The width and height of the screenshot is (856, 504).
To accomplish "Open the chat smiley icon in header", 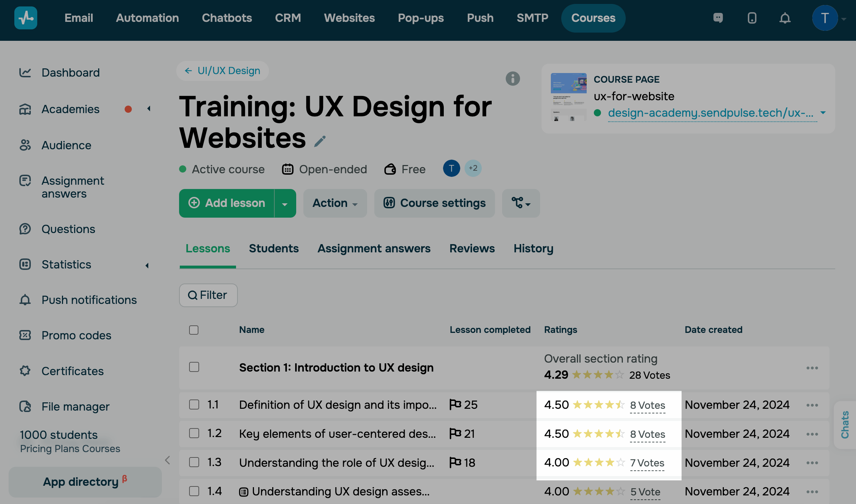I will [x=718, y=18].
